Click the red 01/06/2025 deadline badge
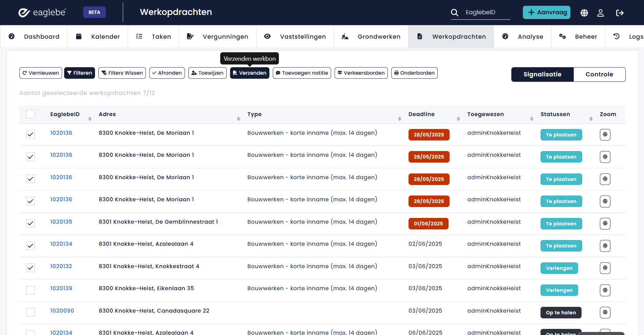Screen dimensions: 644x335 click(429, 224)
